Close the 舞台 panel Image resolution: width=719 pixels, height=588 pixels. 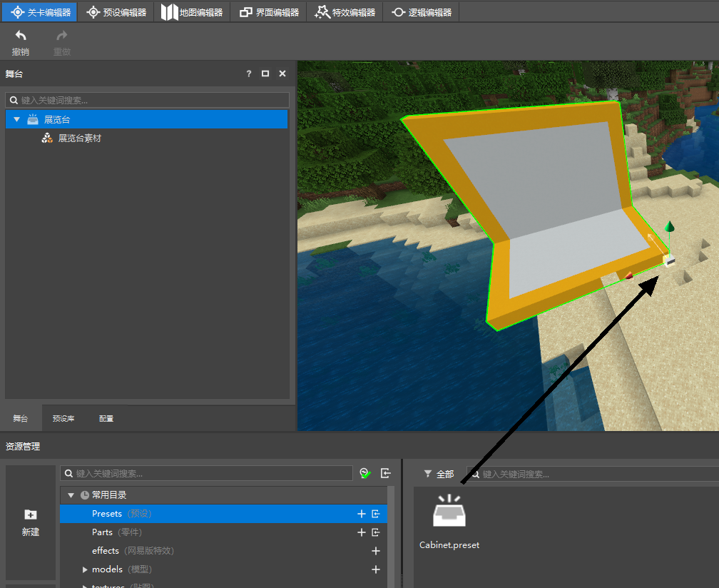coord(282,73)
